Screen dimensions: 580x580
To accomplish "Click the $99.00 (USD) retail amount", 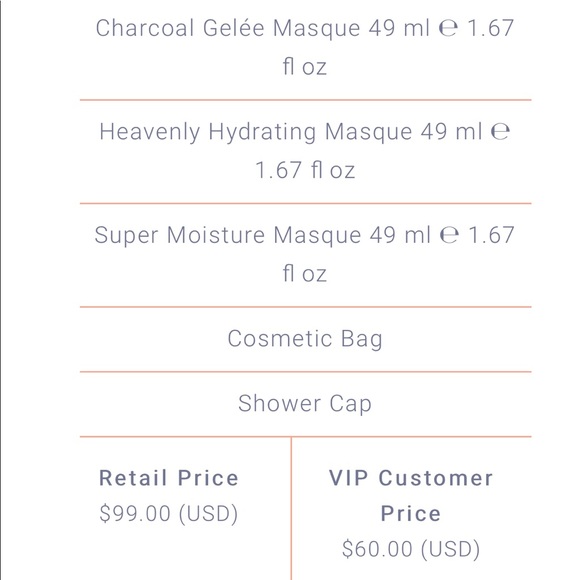I will pyautogui.click(x=169, y=513).
